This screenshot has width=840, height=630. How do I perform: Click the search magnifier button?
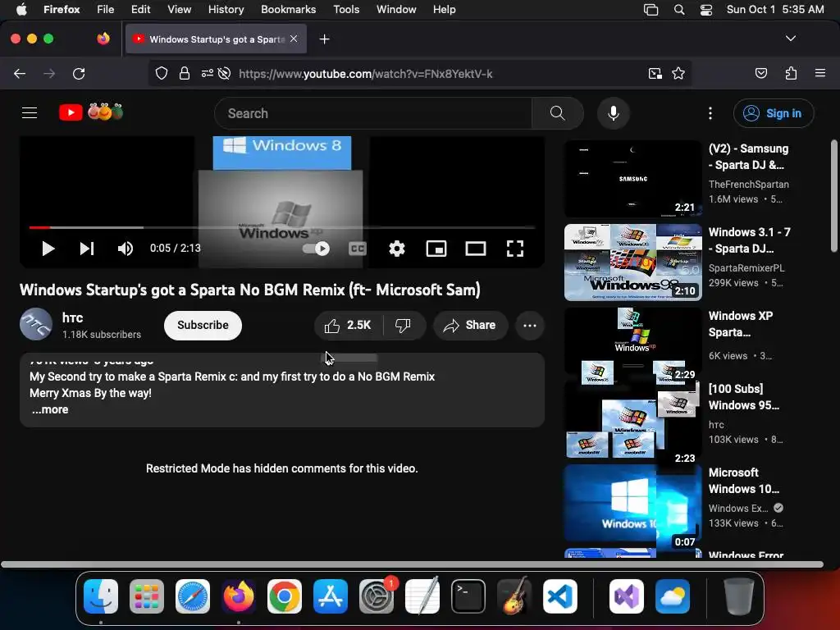click(557, 113)
